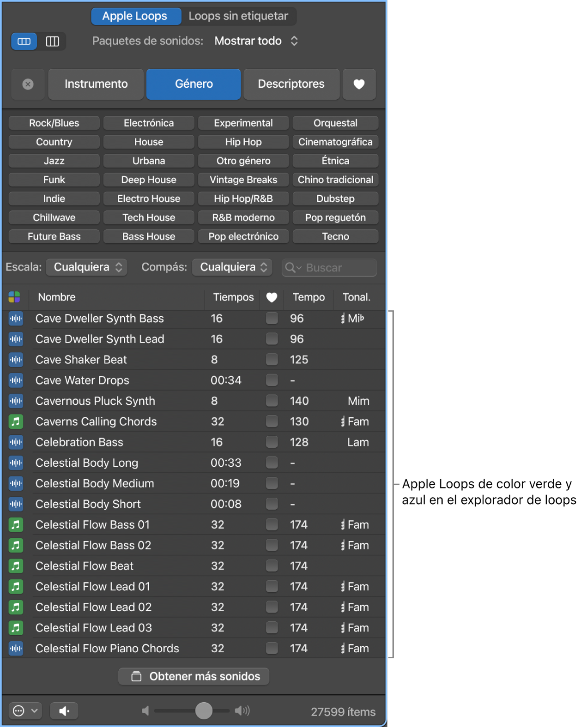The image size is (581, 728).
Task: Click the loop types color grid icon
Action: tap(14, 297)
